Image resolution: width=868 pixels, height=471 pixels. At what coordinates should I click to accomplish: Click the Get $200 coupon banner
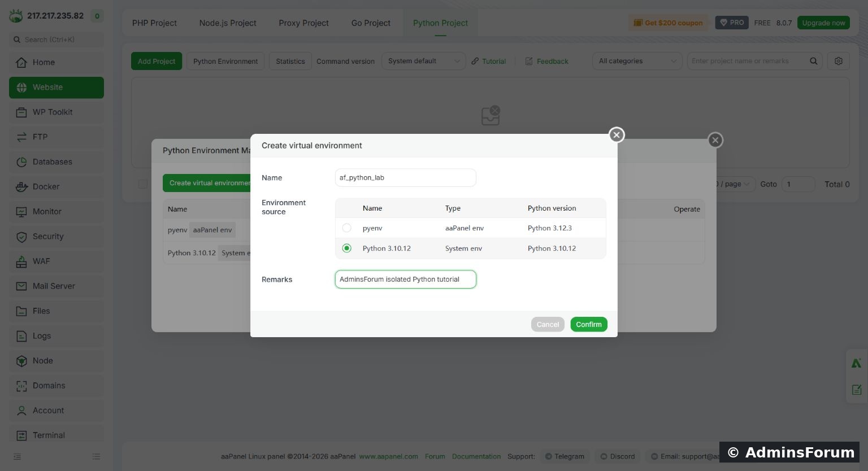[x=669, y=23]
